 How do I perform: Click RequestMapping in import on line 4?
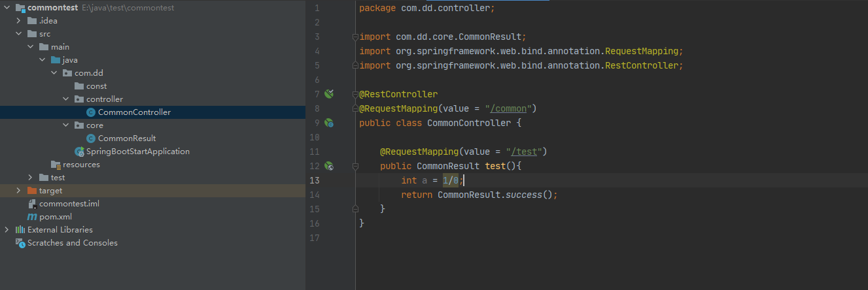click(x=642, y=51)
